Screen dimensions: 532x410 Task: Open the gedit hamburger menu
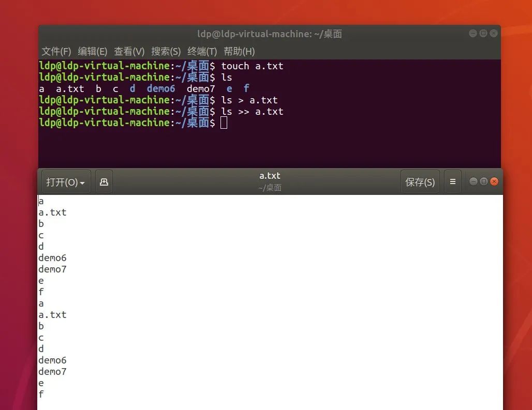click(453, 182)
